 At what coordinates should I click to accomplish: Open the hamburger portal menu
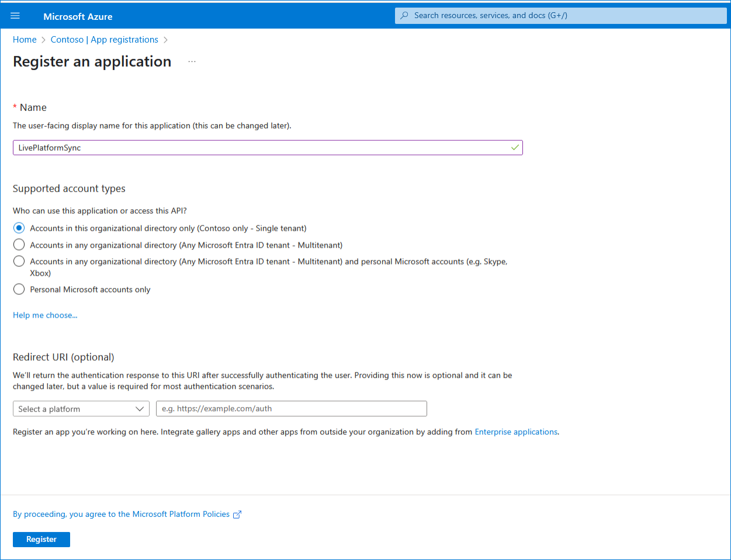pyautogui.click(x=15, y=16)
